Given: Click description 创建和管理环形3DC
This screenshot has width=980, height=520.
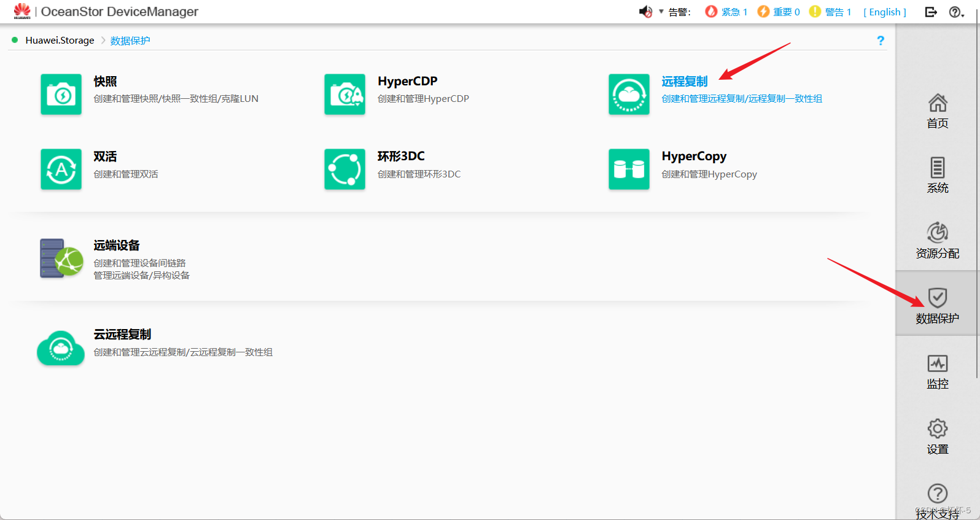Looking at the screenshot, I should [419, 174].
